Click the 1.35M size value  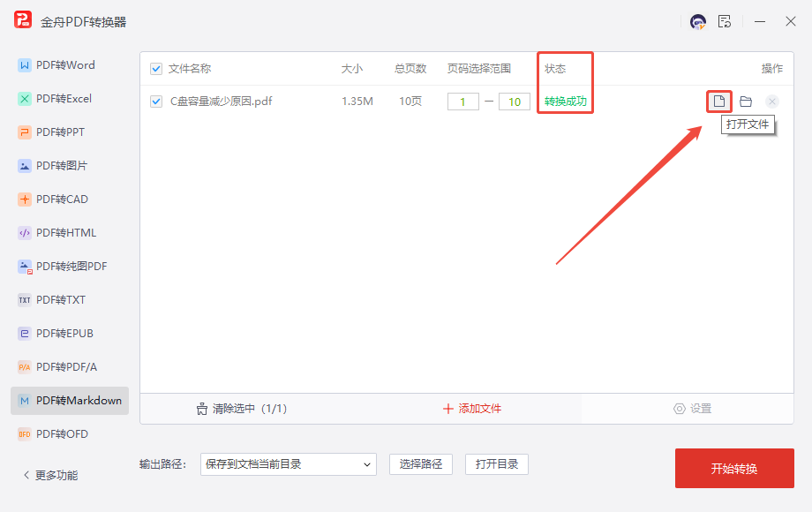(357, 102)
